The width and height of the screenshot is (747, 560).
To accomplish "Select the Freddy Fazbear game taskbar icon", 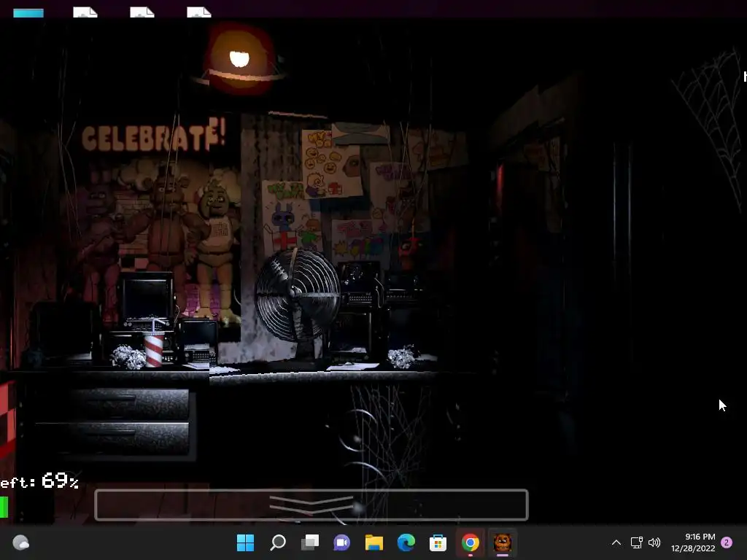I will click(502, 542).
